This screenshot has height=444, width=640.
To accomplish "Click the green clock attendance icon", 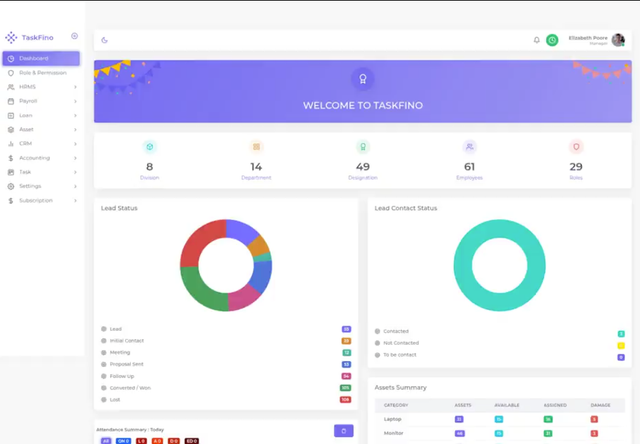I will [552, 40].
